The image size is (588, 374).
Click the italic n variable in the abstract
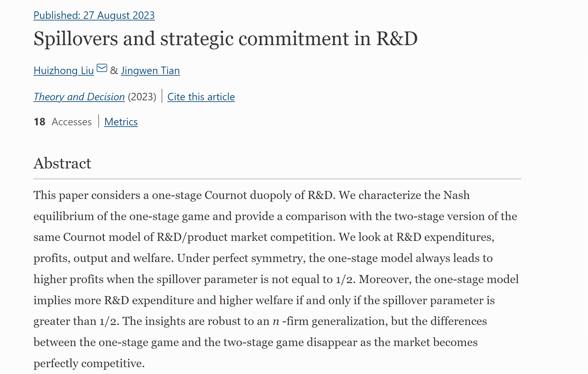pyautogui.click(x=276, y=321)
